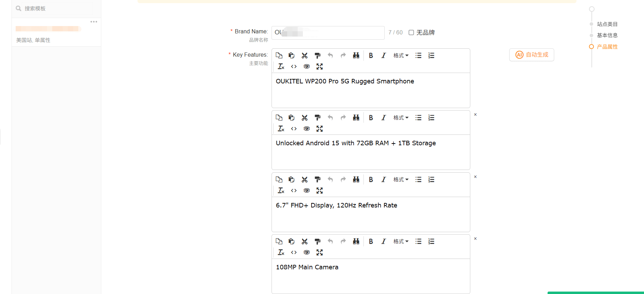Clear formatting in the 6.7" FHD+ Display editor
This screenshot has height=294, width=644.
click(281, 190)
